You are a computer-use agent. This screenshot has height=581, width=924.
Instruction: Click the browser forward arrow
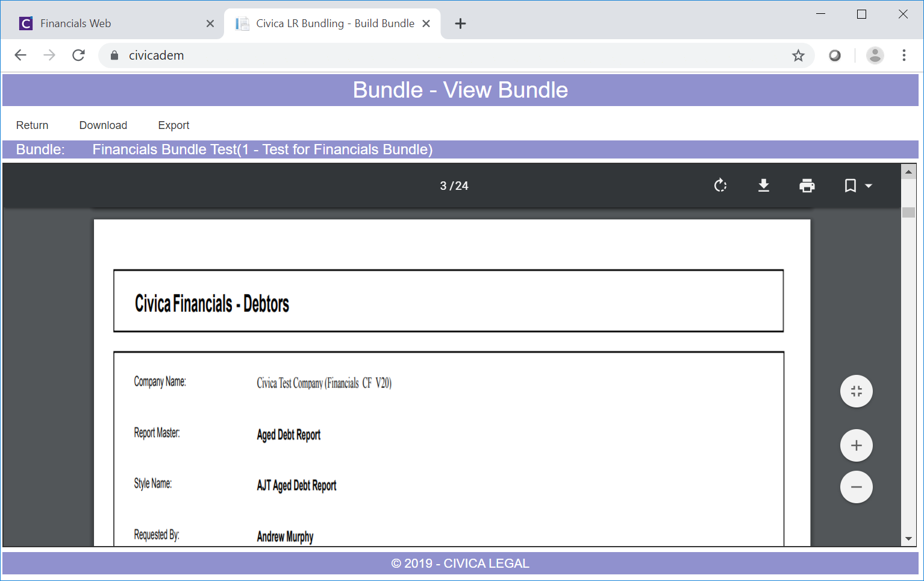click(x=49, y=55)
